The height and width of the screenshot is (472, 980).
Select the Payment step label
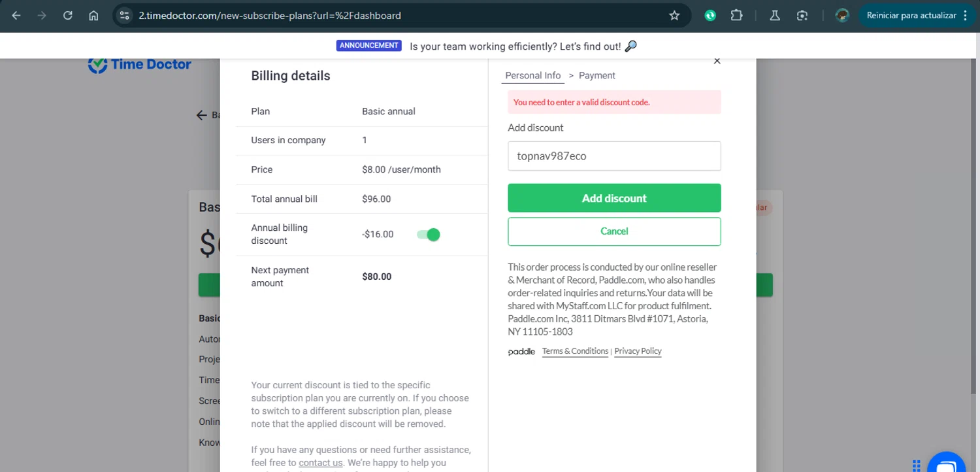click(x=597, y=76)
